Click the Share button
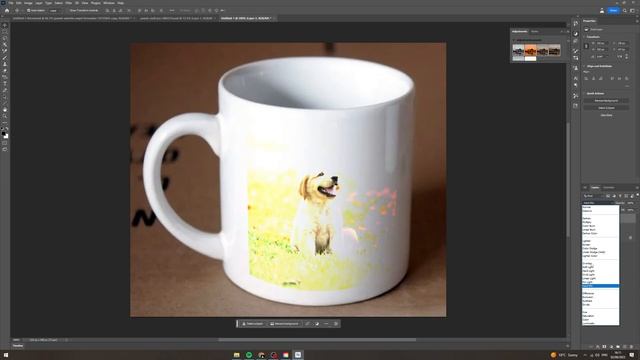The image size is (640, 360). coord(613,10)
